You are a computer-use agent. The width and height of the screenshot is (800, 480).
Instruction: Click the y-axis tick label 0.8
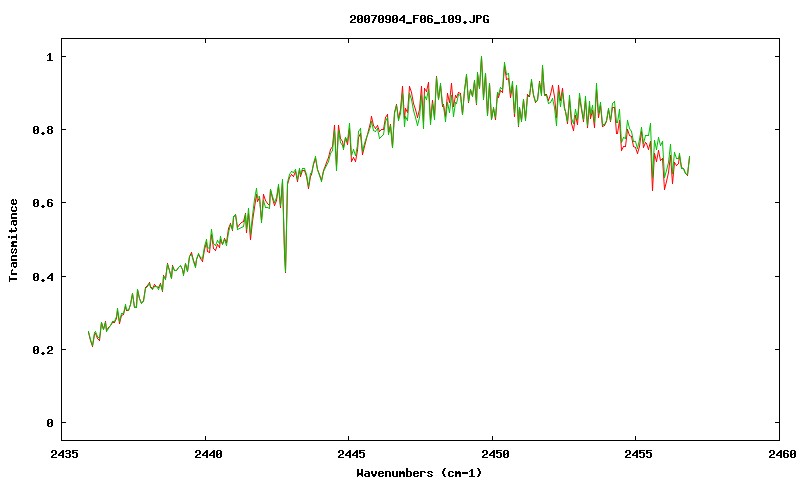coord(43,130)
